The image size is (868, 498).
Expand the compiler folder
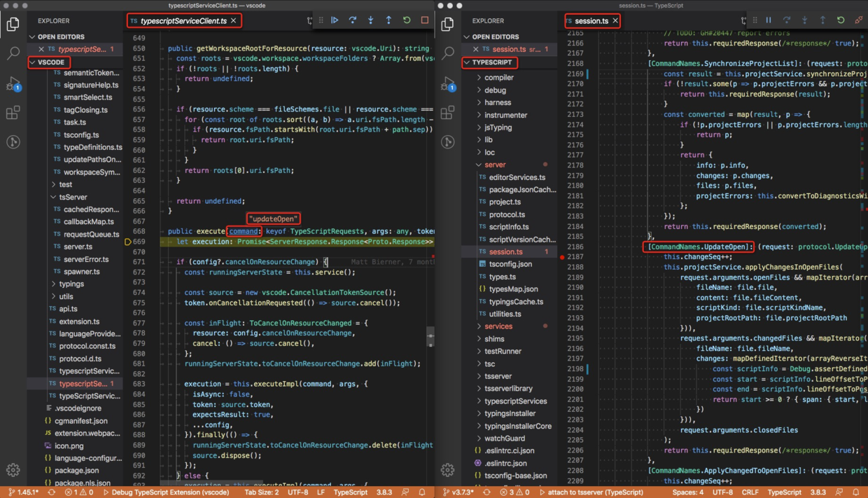498,78
